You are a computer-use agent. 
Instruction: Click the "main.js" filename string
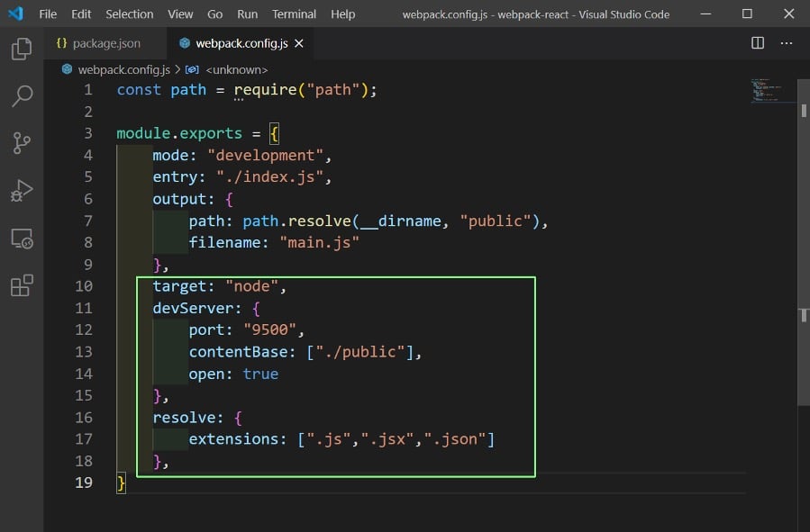[x=319, y=242]
